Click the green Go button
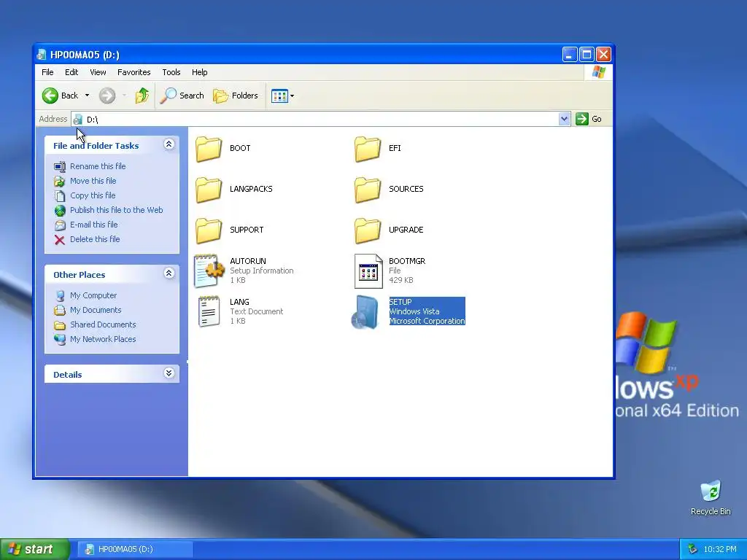This screenshot has width=747, height=560. [589, 119]
